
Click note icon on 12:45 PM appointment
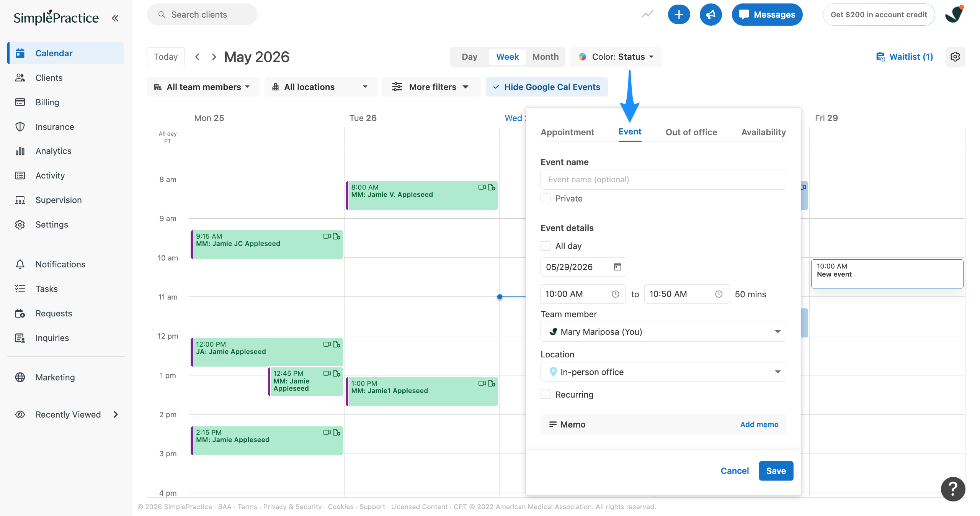tap(336, 373)
